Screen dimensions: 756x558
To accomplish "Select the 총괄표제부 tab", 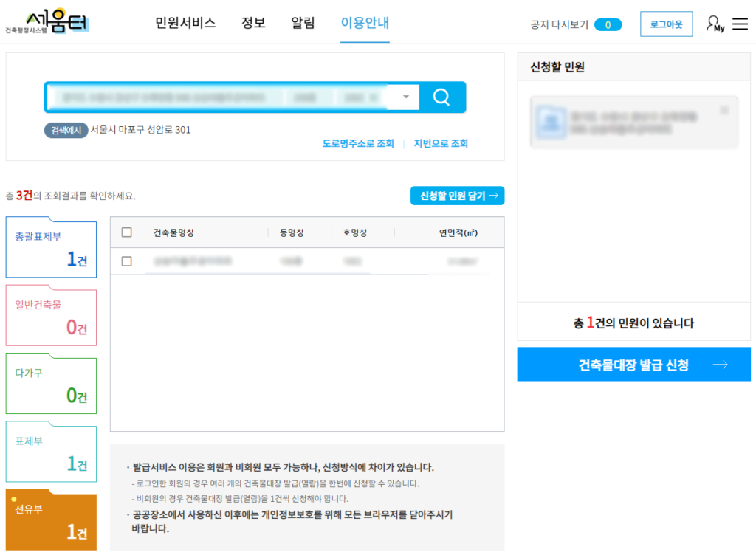I will (x=51, y=248).
